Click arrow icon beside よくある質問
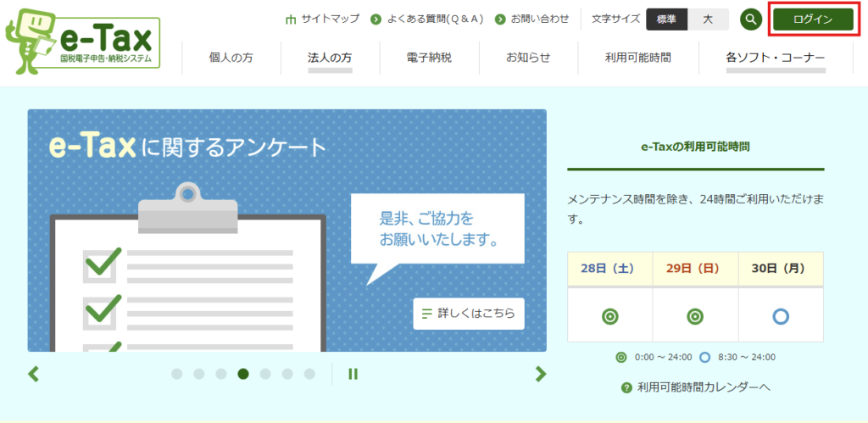 376,19
